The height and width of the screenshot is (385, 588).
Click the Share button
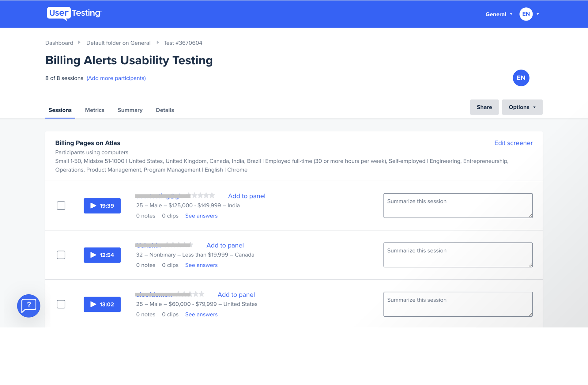point(484,107)
